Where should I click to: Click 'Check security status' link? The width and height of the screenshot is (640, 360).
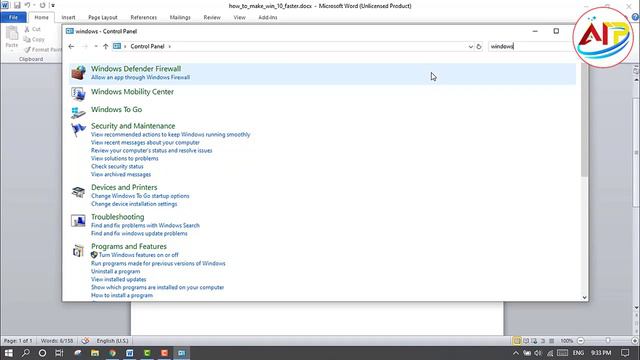coord(117,167)
